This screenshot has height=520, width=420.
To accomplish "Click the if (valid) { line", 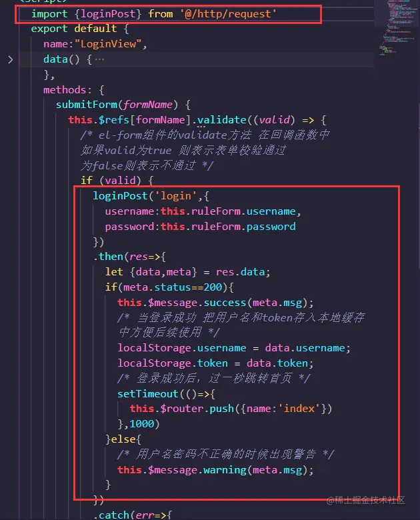I will 117,181.
